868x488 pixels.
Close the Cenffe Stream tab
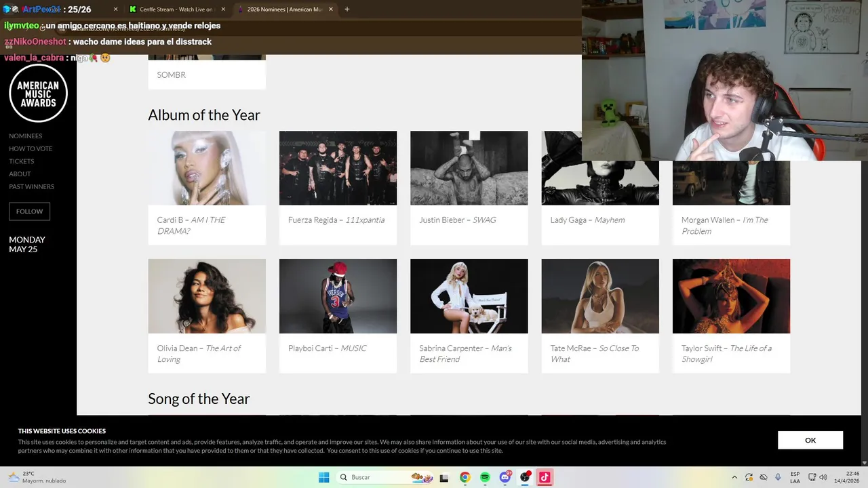pos(223,9)
